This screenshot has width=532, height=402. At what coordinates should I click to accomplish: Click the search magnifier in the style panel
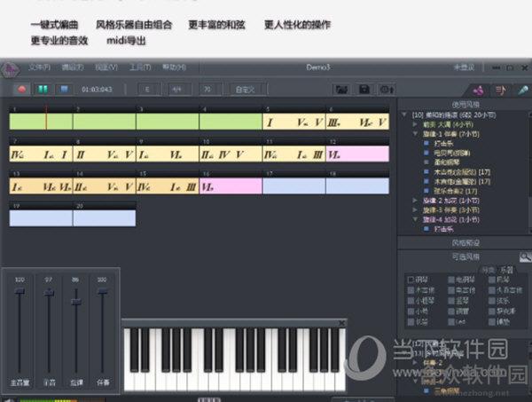click(525, 257)
